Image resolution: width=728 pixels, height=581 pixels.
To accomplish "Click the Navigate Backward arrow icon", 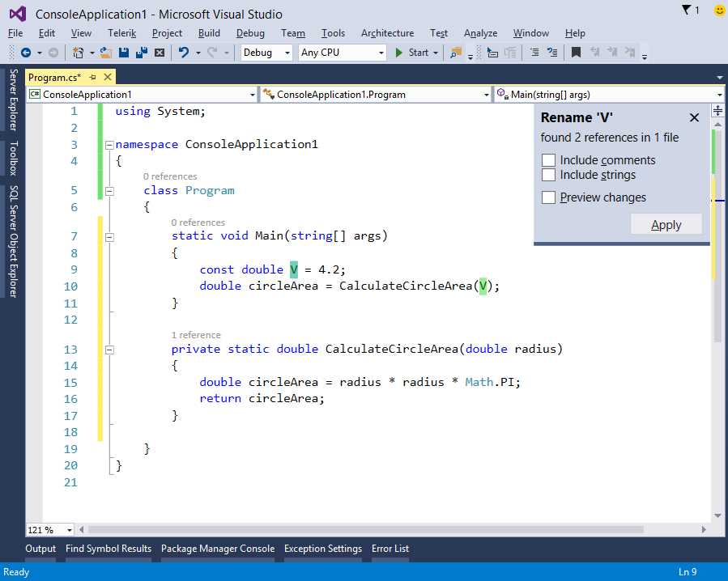I will pos(27,53).
